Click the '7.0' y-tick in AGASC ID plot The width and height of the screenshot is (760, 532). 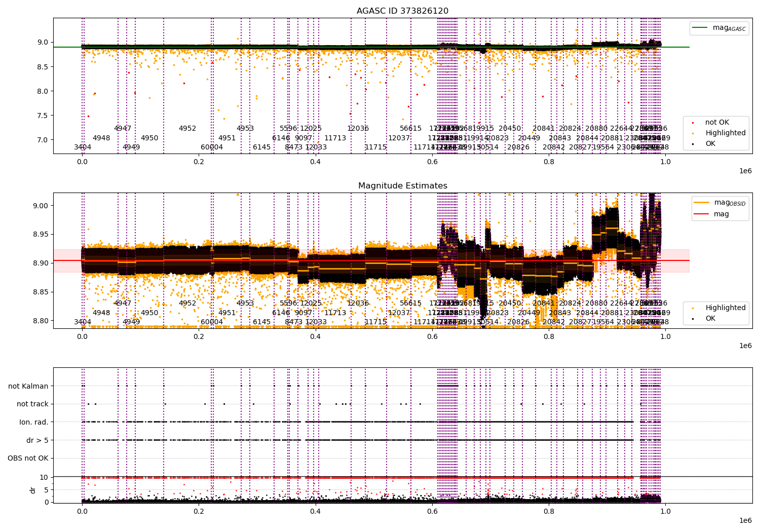[43, 140]
